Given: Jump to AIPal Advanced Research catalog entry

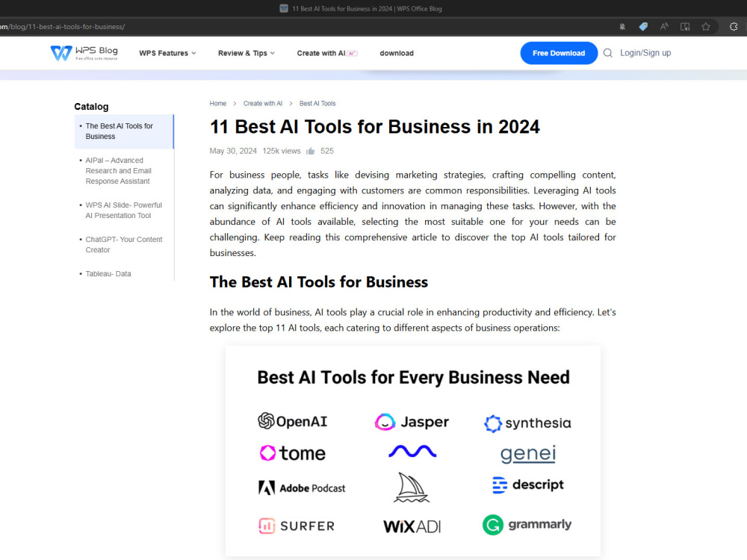Looking at the screenshot, I should click(118, 170).
